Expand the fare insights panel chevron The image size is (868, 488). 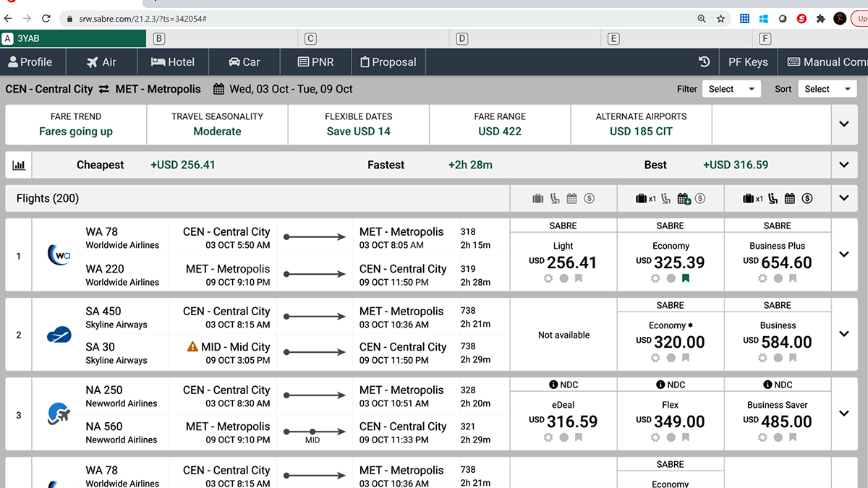pyautogui.click(x=844, y=124)
